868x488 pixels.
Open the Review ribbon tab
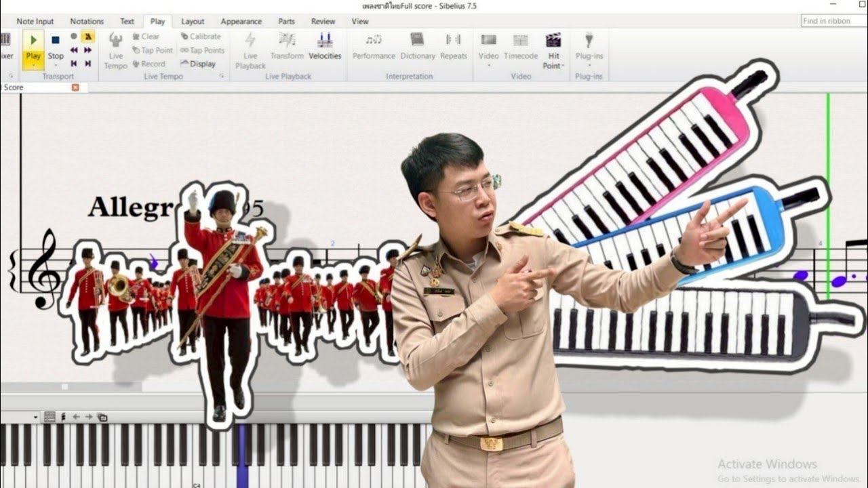coord(323,22)
